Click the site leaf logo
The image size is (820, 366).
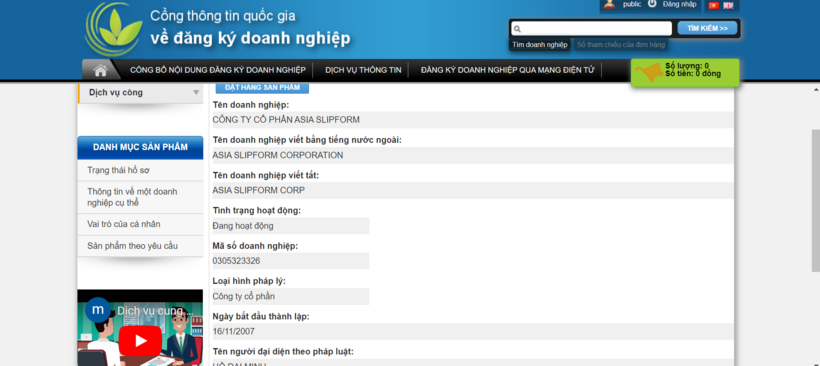point(113,29)
